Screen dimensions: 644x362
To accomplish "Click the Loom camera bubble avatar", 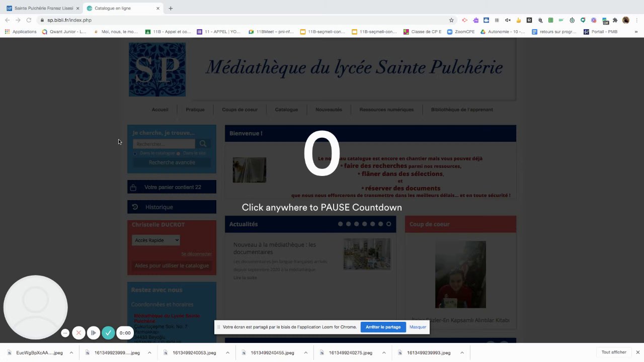I will (35, 307).
